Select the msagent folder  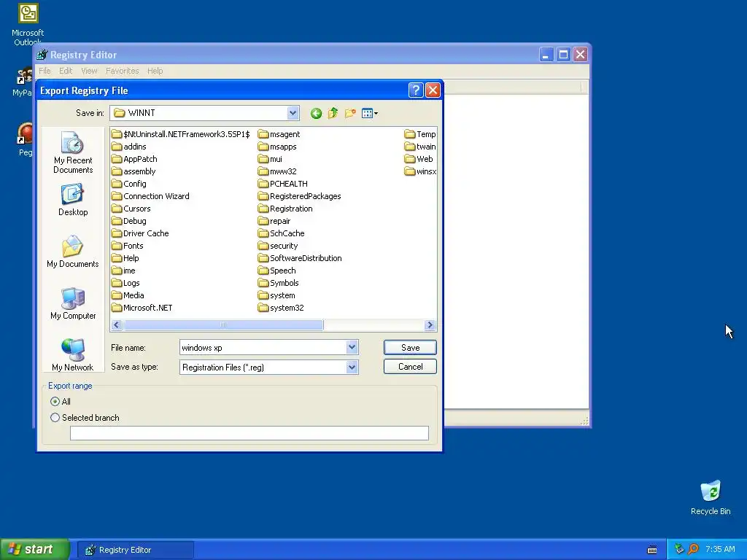279,134
